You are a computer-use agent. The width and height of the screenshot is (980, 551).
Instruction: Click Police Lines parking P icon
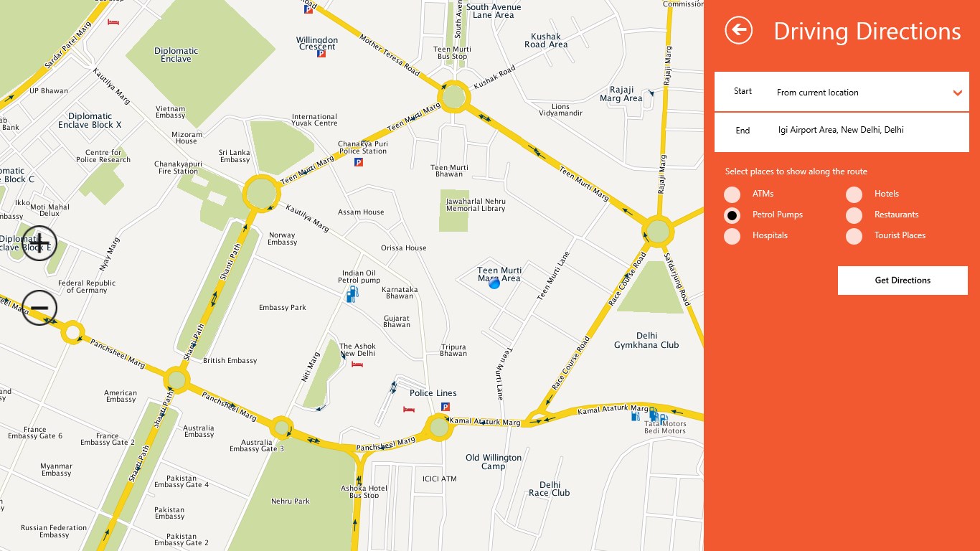coord(445,407)
